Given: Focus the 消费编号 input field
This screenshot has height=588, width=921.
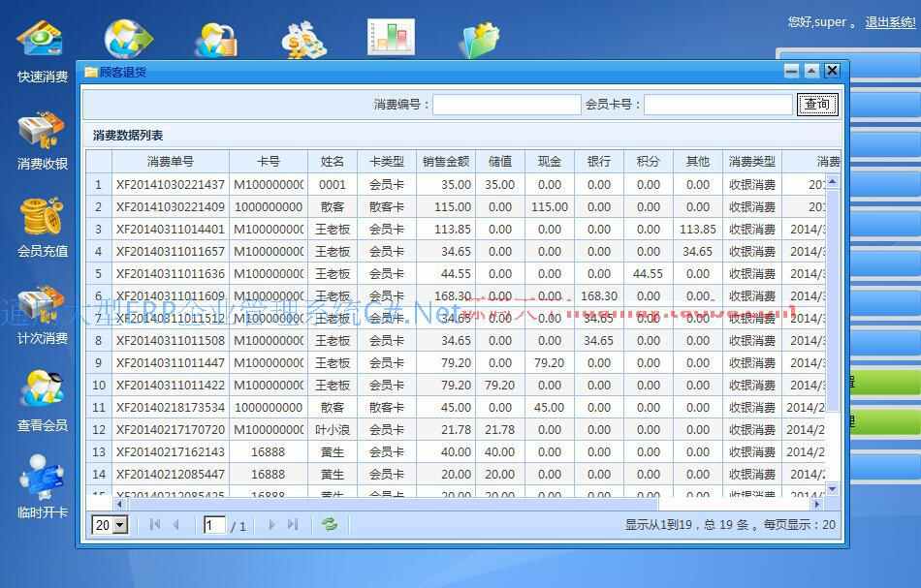Looking at the screenshot, I should (507, 105).
